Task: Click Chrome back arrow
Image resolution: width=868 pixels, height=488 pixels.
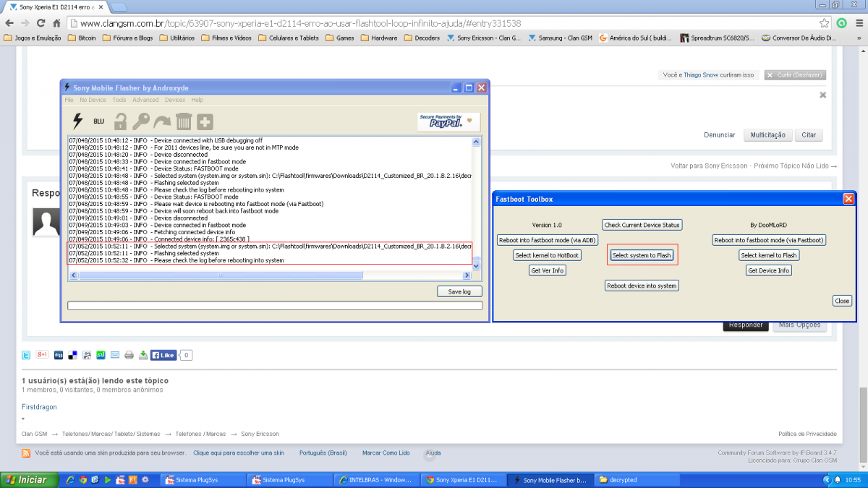Action: point(9,23)
